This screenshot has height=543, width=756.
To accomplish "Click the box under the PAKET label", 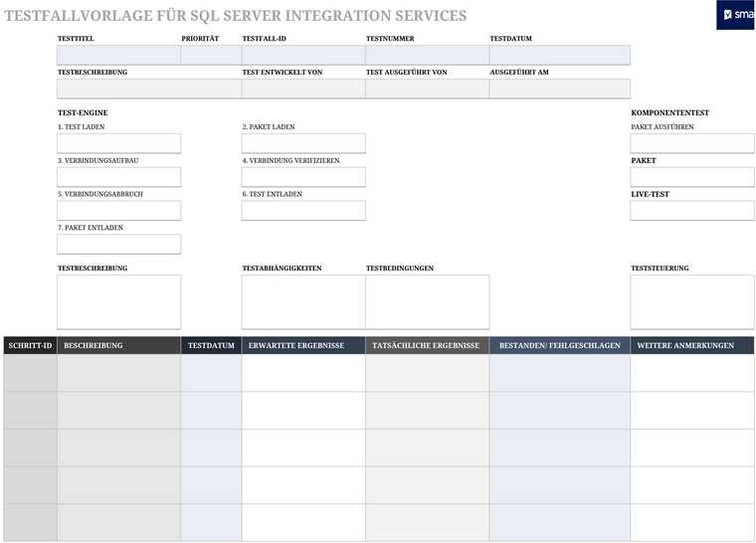I will tap(692, 177).
